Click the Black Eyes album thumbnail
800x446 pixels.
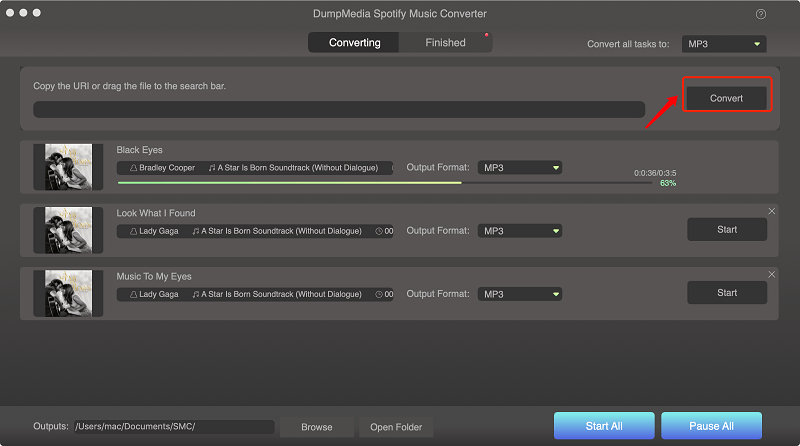tap(68, 167)
